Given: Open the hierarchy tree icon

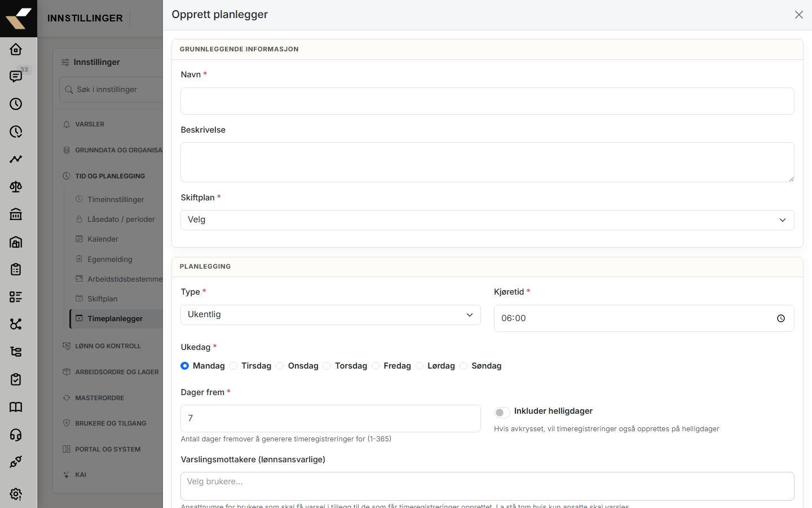Looking at the screenshot, I should tap(16, 352).
